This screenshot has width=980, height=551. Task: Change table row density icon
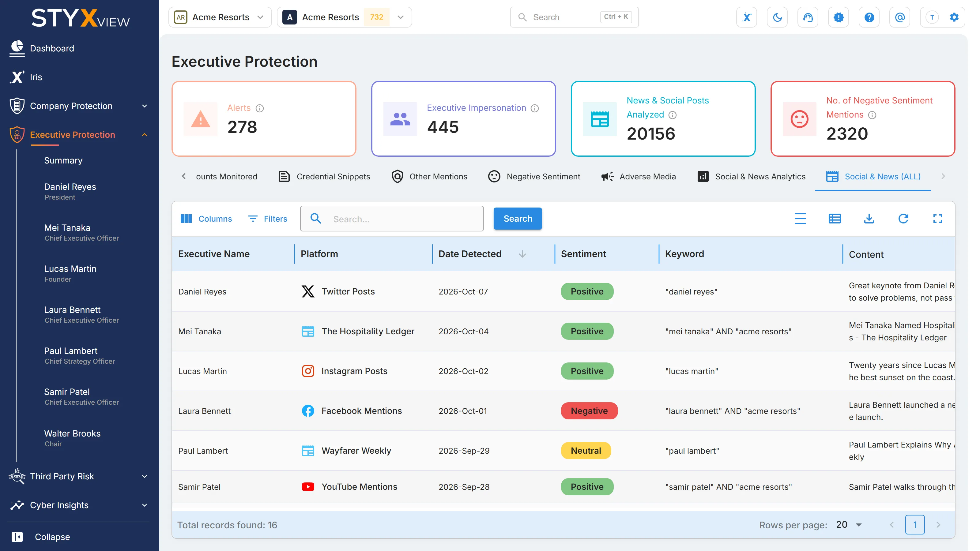tap(801, 219)
